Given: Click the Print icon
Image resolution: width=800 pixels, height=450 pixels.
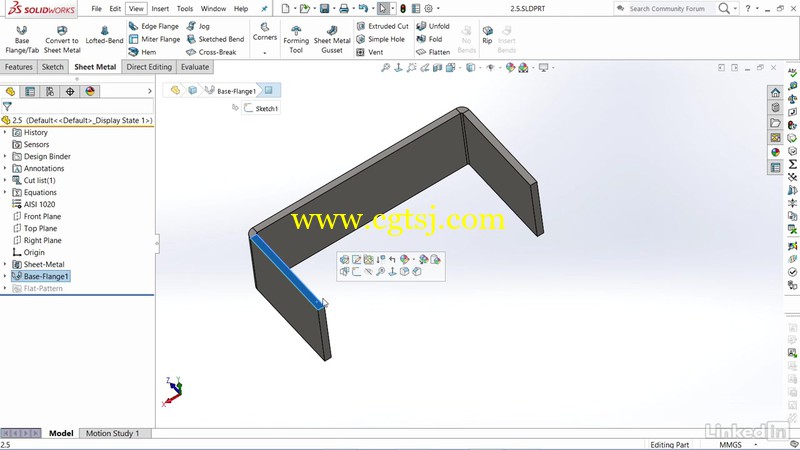Looking at the screenshot, I should tap(344, 9).
